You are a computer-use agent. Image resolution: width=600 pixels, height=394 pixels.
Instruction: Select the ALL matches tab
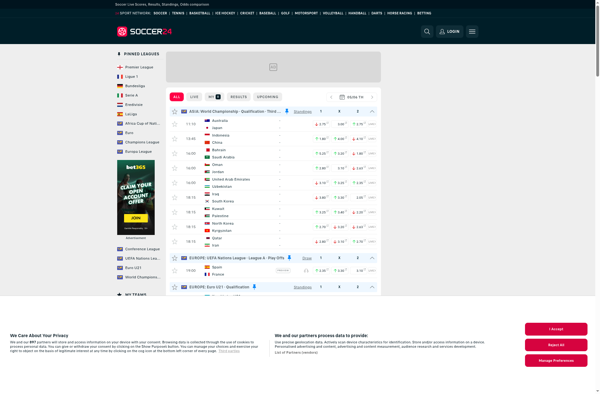click(x=176, y=97)
